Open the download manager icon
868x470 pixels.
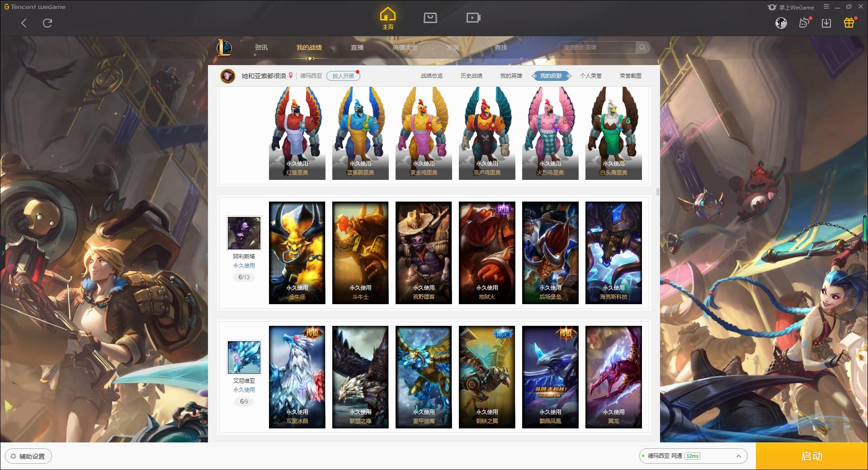coord(826,23)
